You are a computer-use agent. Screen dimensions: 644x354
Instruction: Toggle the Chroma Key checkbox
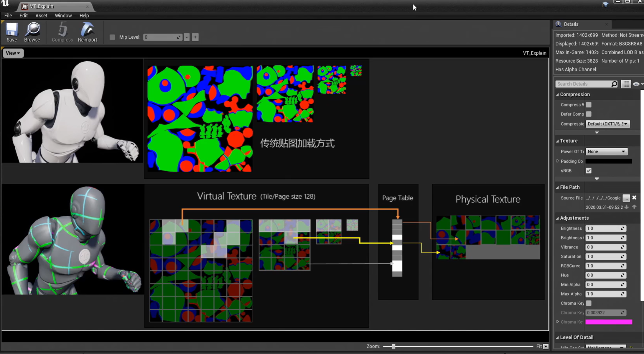(x=589, y=303)
